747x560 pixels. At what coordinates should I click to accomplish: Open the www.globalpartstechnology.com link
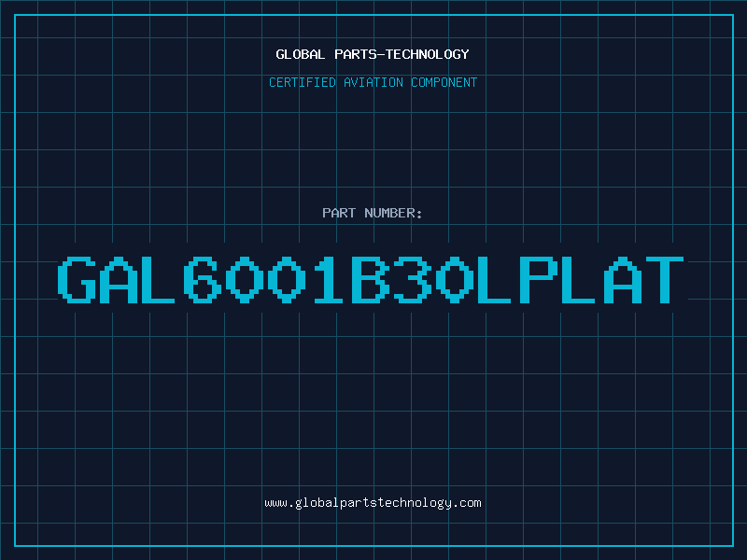coord(373,503)
